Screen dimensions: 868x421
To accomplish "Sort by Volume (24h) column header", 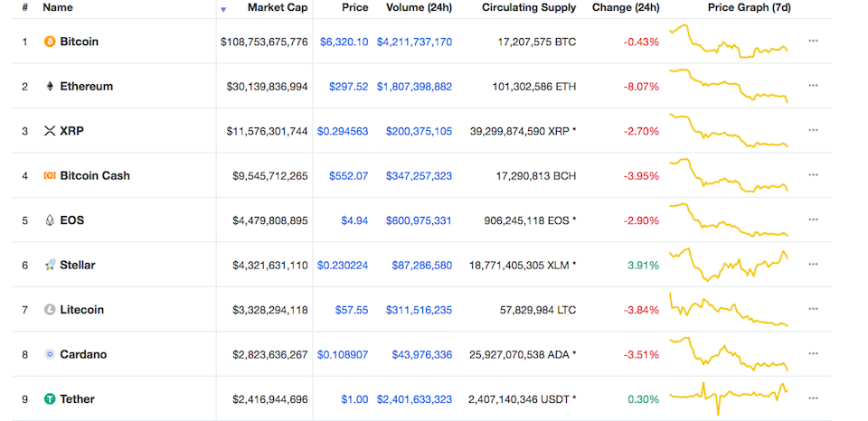I will click(419, 8).
